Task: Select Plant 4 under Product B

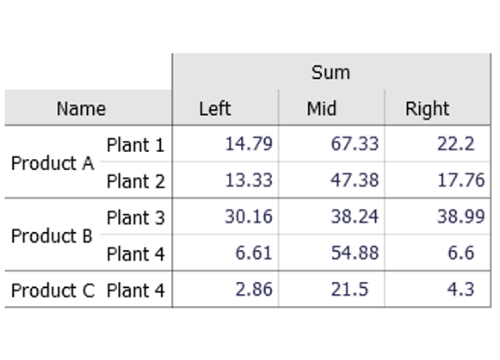Action: 136,253
